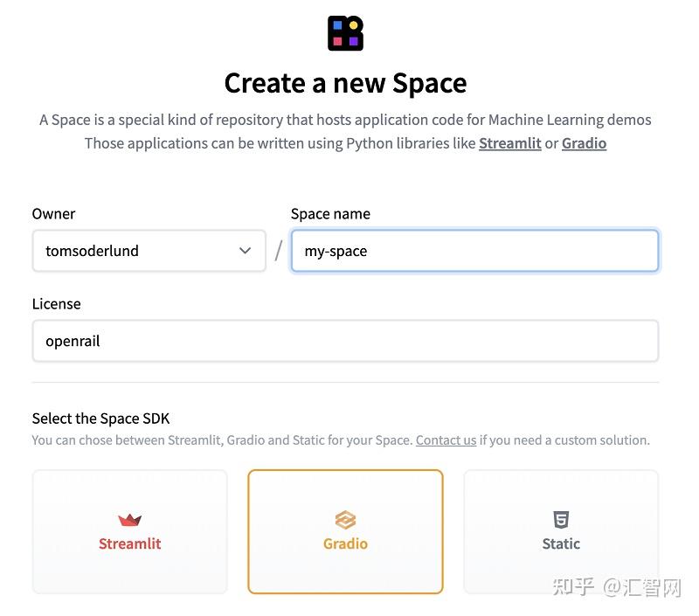The image size is (699, 616).
Task: Open the Gradio documentation link
Action: coord(584,142)
